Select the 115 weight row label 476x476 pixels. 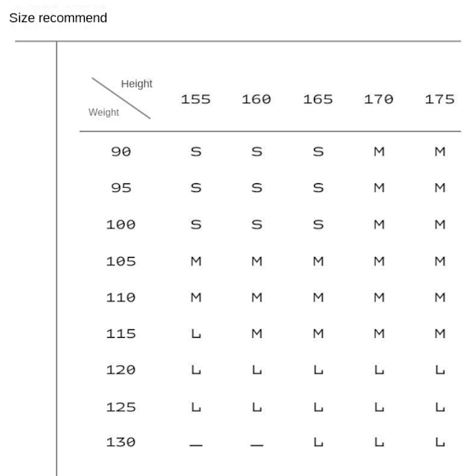121,334
